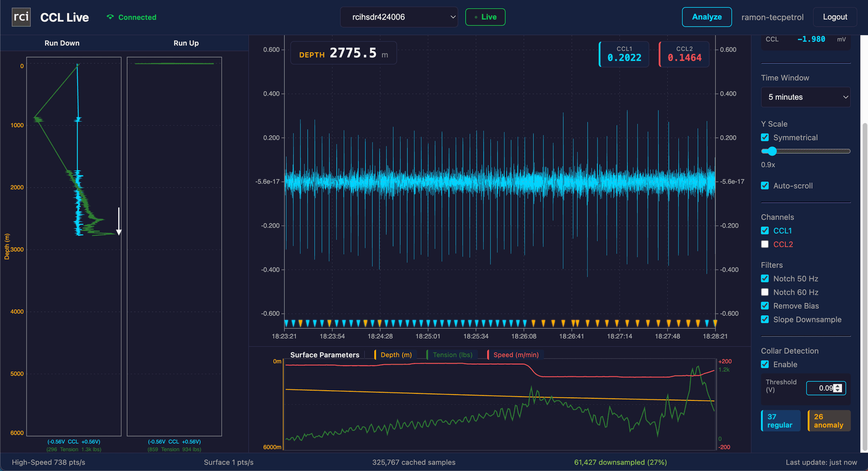Viewport: 868px width, 471px height.
Task: Select the Run Down panel header
Action: click(62, 43)
